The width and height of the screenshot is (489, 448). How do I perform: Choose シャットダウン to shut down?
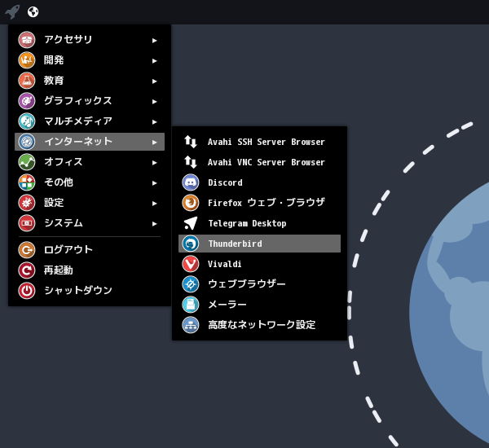click(x=90, y=291)
